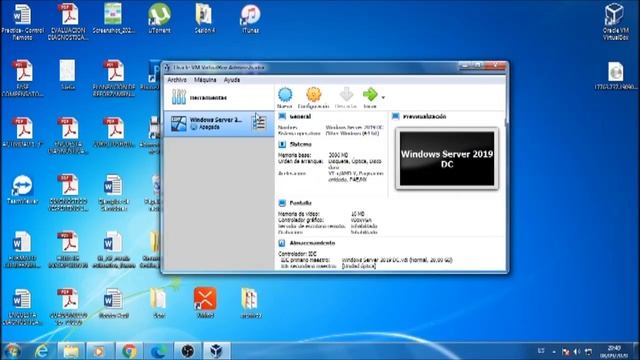Click the Pantalla section header
640x360 pixels.
pyautogui.click(x=300, y=203)
